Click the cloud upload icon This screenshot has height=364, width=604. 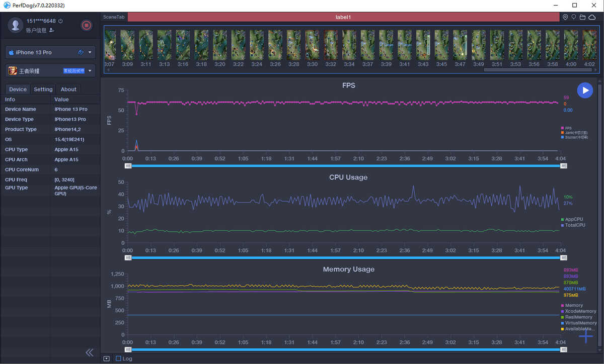pos(592,17)
